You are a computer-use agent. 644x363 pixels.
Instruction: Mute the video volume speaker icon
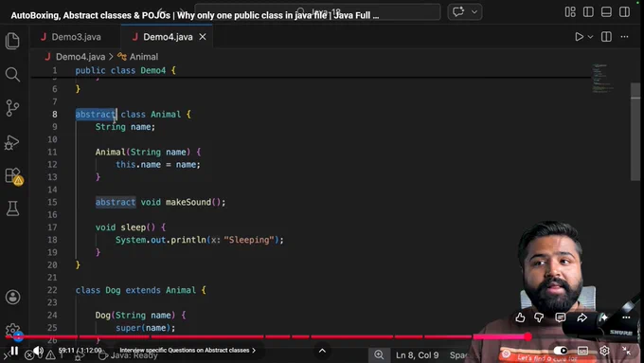[x=38, y=351]
